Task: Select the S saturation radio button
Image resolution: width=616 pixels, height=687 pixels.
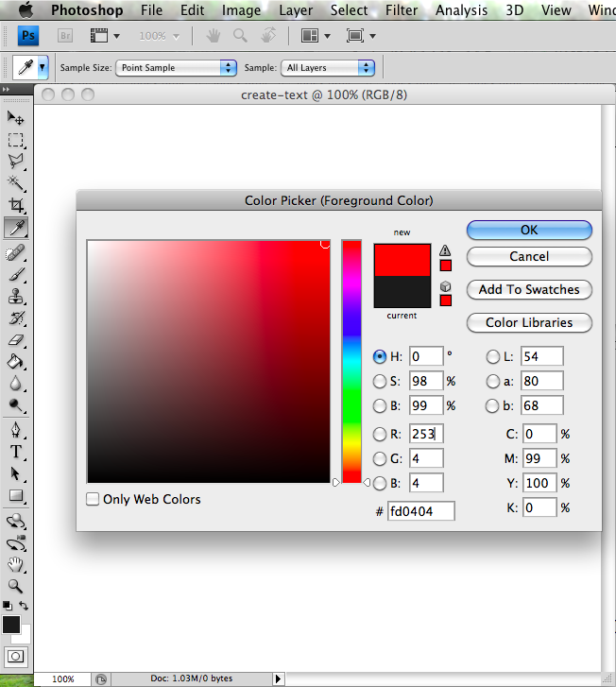Action: [x=380, y=381]
